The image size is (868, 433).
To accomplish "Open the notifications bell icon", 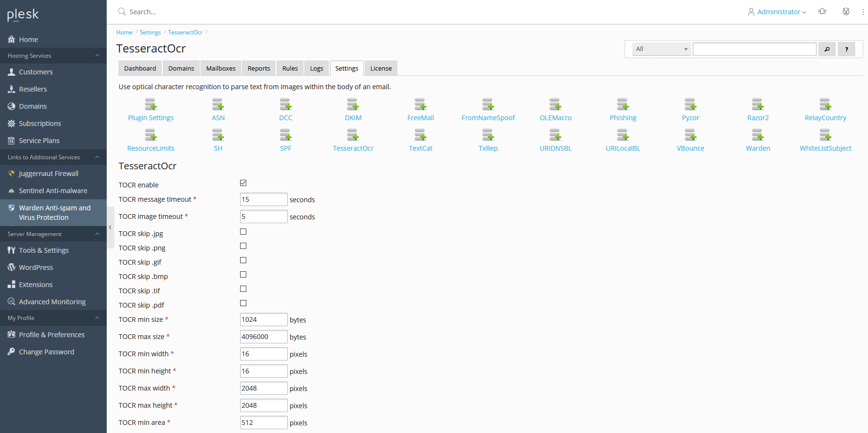I will [x=822, y=11].
